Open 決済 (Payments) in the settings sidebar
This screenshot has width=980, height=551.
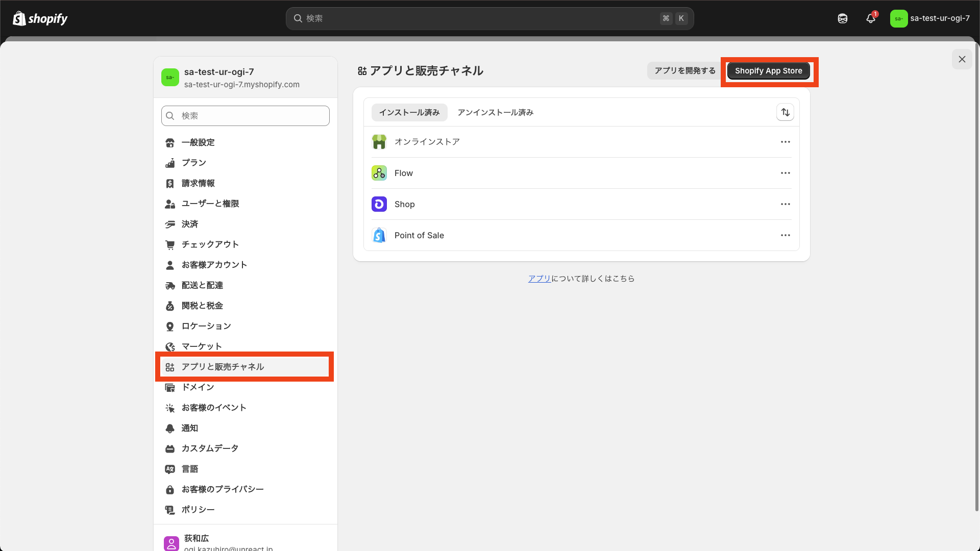tap(190, 224)
